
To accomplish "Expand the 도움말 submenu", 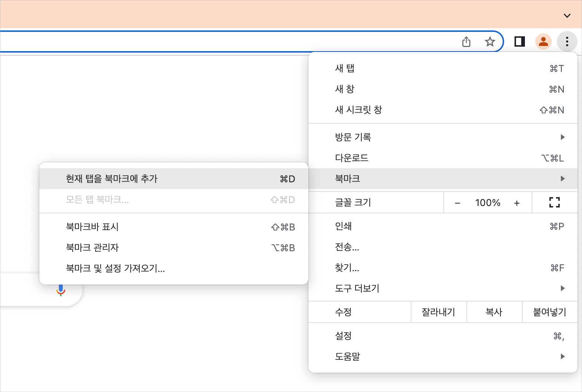I will coord(443,356).
